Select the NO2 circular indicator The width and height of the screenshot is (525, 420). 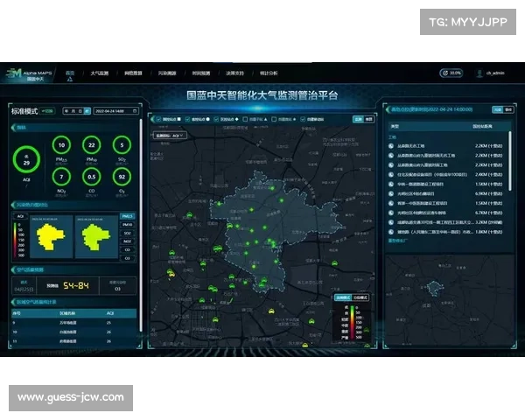[x=61, y=175]
